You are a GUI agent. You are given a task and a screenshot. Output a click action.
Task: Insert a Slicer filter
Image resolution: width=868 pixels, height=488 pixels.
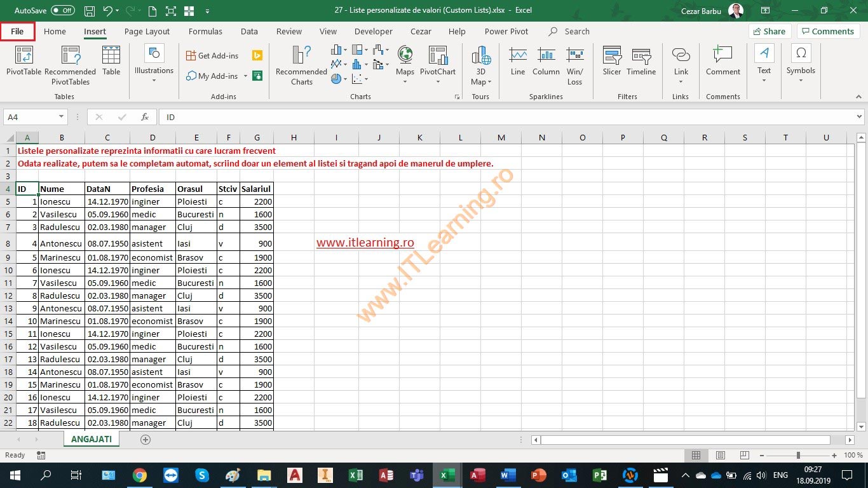click(x=612, y=62)
